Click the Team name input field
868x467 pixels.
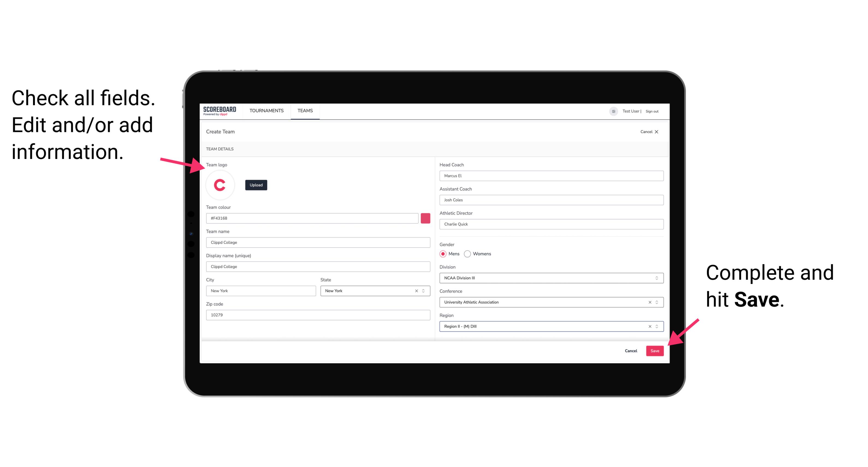pos(318,242)
